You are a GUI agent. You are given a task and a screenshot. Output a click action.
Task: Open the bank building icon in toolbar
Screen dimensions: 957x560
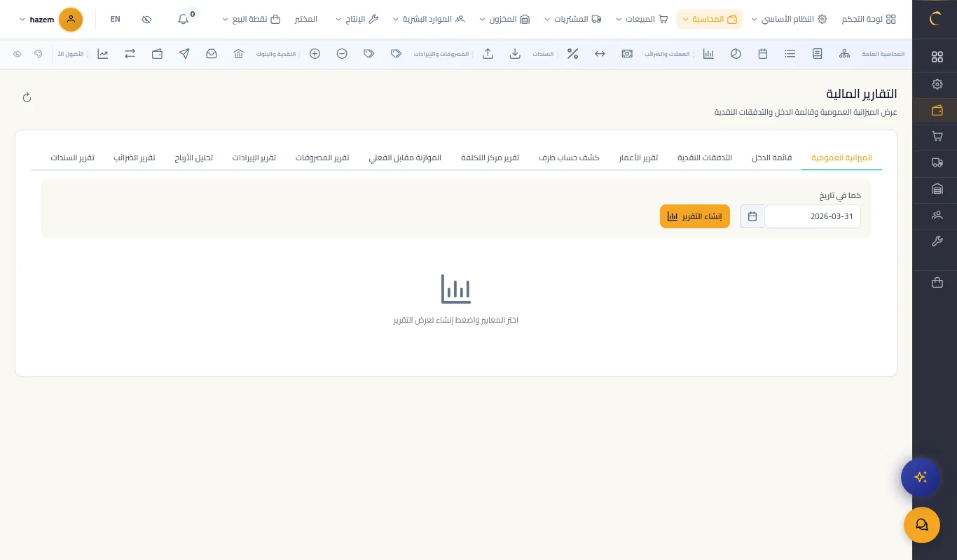[x=238, y=53]
